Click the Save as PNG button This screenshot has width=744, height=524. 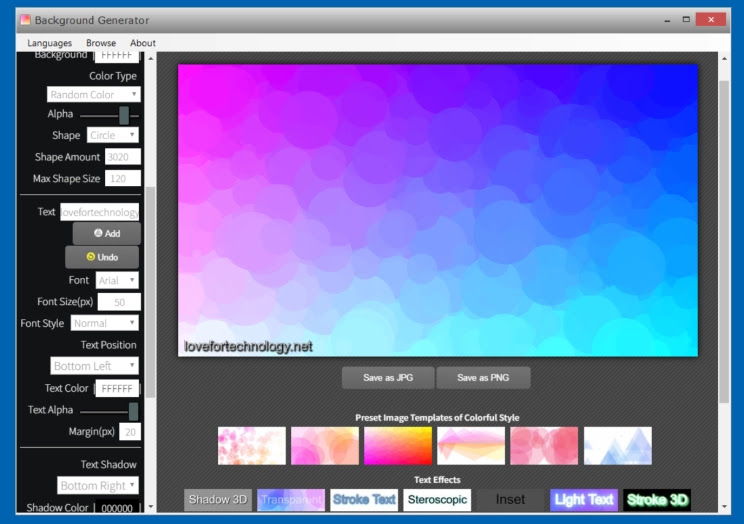coord(483,378)
